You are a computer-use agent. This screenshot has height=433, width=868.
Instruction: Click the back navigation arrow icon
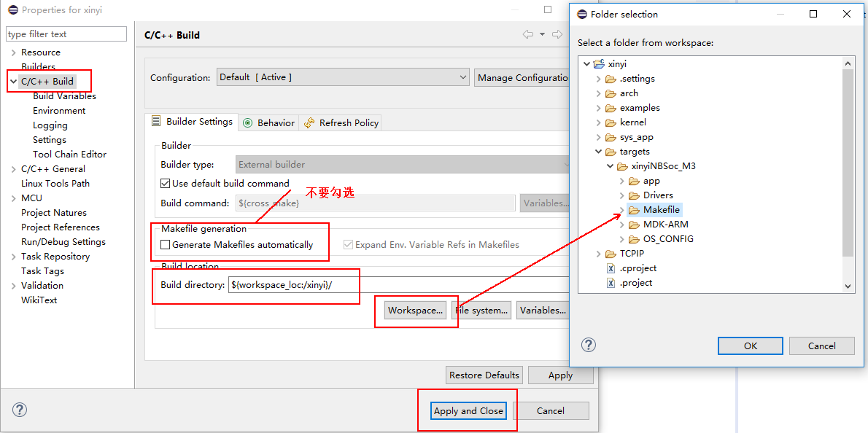tap(528, 34)
